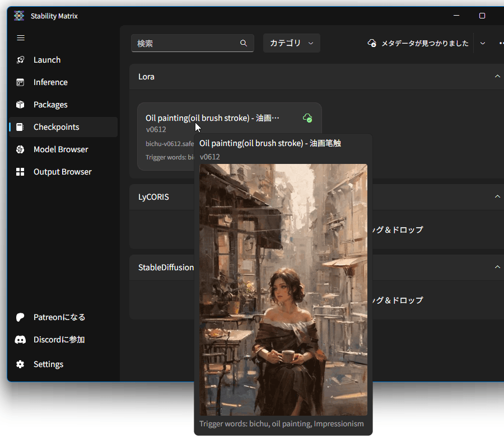Collapse the Lora section
The image size is (504, 442).
click(x=497, y=77)
